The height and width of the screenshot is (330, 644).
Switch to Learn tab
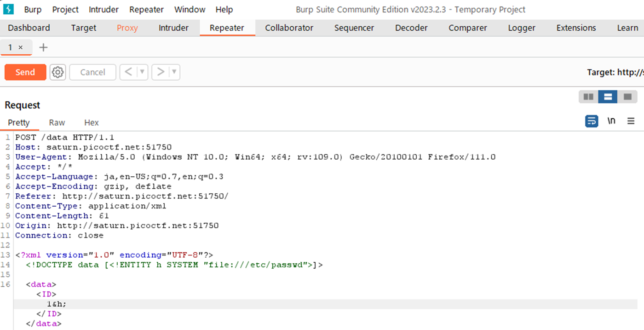[x=627, y=28]
